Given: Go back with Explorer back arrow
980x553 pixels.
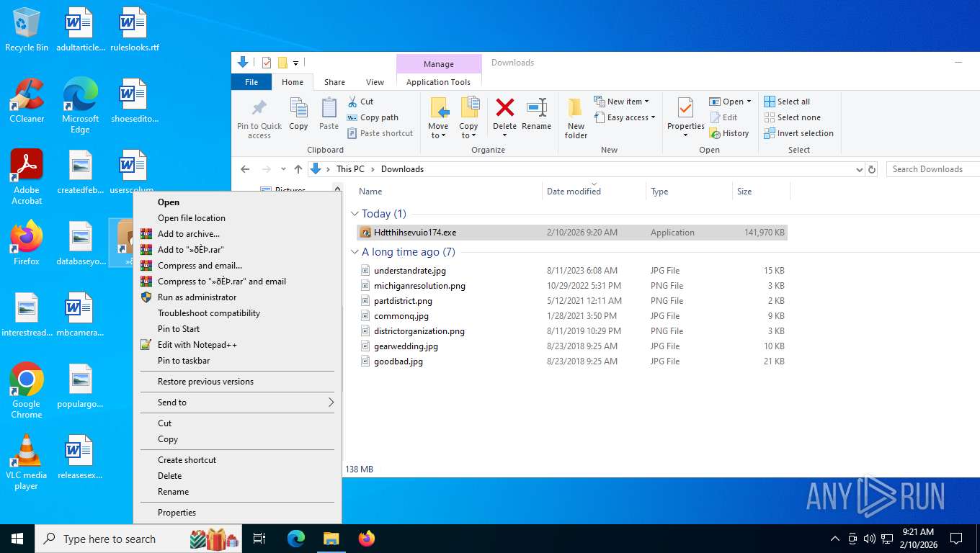Looking at the screenshot, I should (245, 169).
